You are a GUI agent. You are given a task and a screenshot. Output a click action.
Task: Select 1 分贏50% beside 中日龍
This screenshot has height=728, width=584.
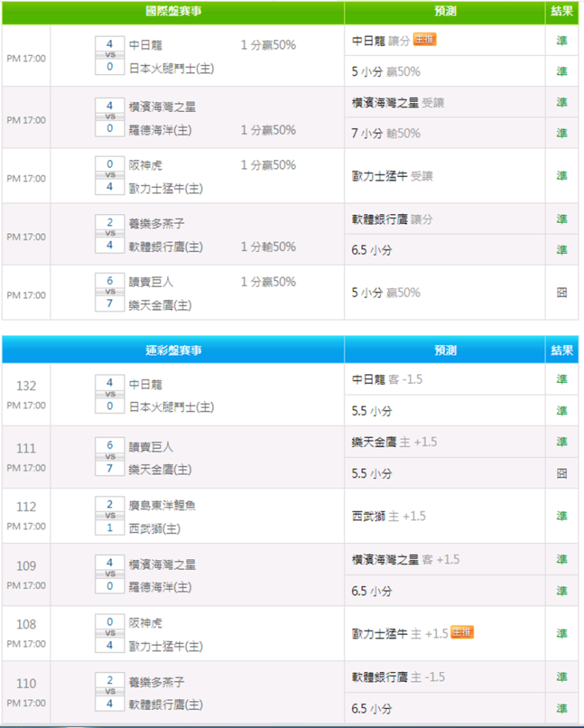[268, 45]
